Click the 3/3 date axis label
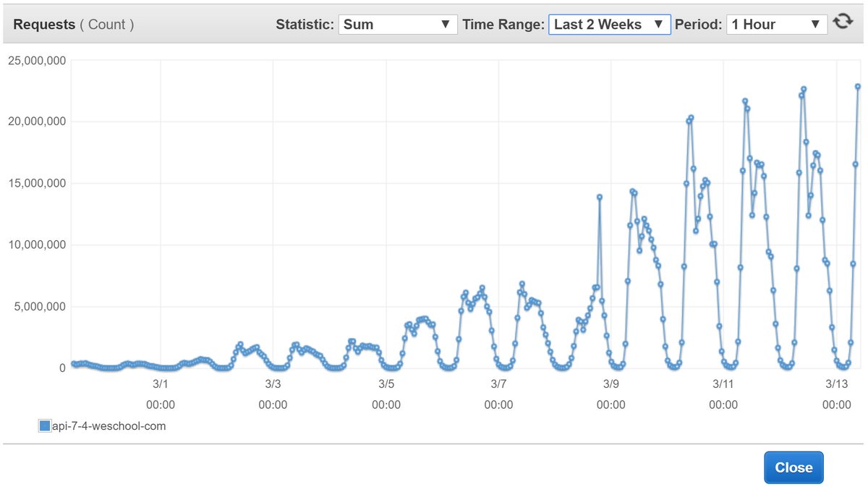Image resolution: width=868 pixels, height=487 pixels. pos(273,383)
